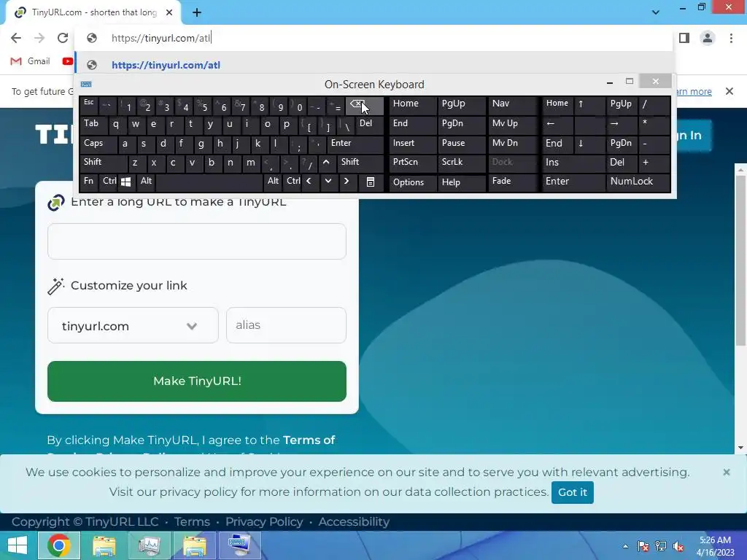Click the left arrow key in the bottom row
The width and height of the screenshot is (747, 560).
[309, 182]
